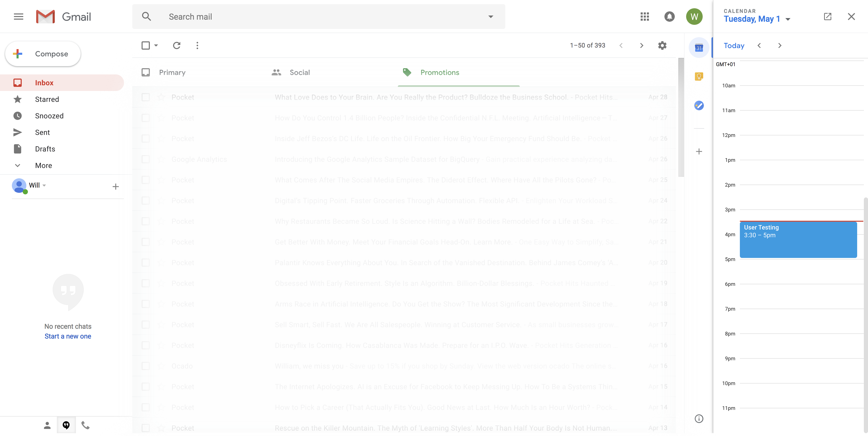
Task: Select the Pocket email dated Apr 25
Action: tap(145, 180)
